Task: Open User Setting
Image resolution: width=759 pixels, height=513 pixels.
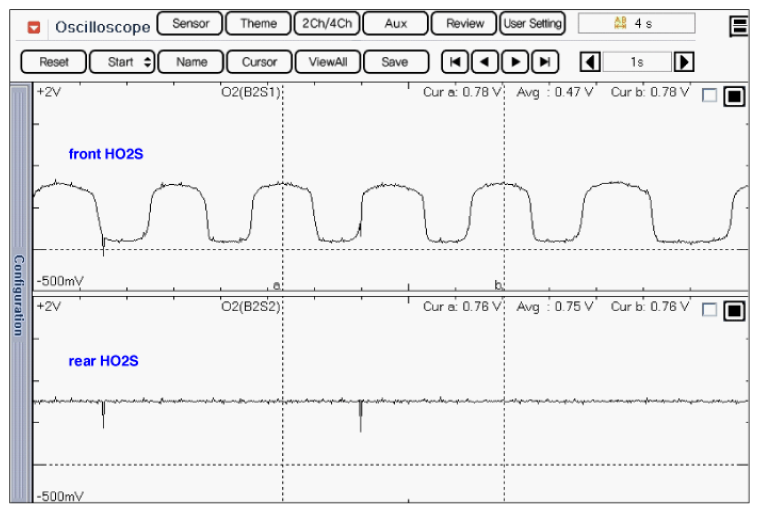Action: [532, 23]
